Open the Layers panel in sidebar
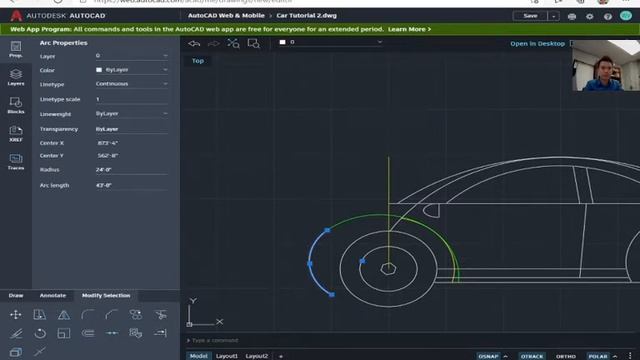This screenshot has width=640, height=360. pyautogui.click(x=16, y=77)
